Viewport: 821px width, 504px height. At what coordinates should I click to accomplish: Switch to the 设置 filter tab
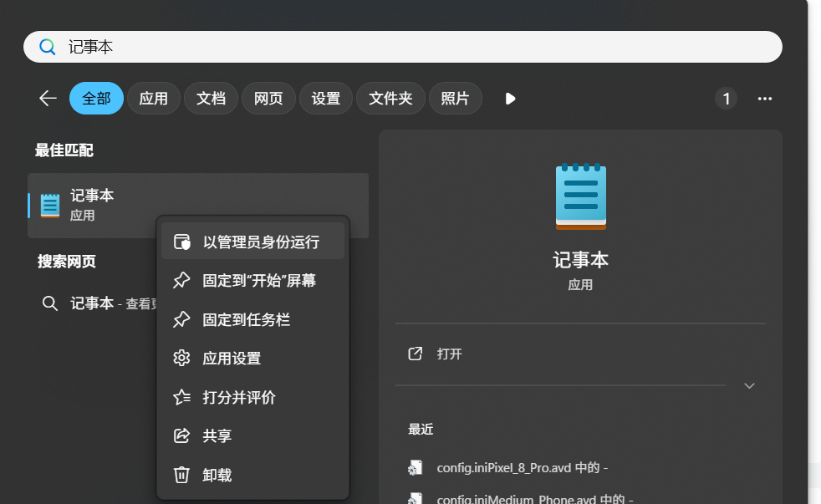tap(326, 99)
